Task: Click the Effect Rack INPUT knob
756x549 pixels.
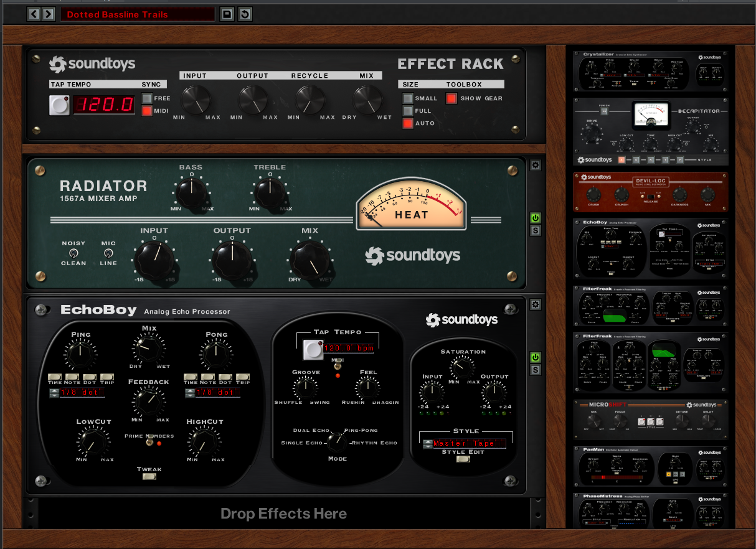Action: pos(196,99)
